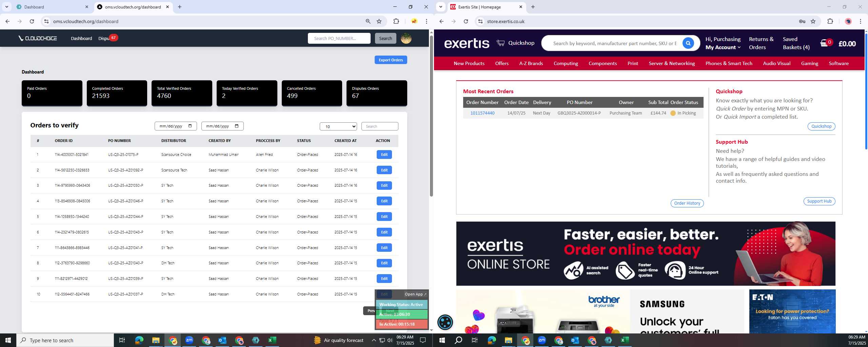Switch to the first Dashboard browser tab
The image size is (868, 347).
[53, 7]
